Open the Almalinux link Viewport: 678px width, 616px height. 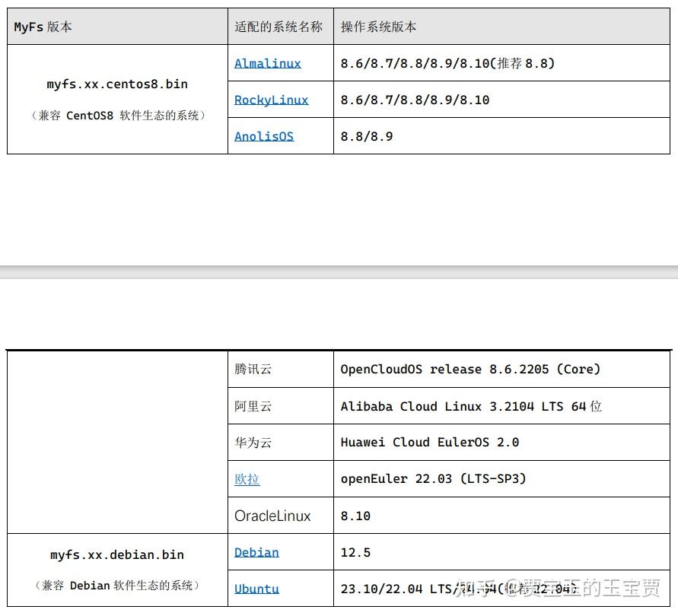(x=267, y=64)
